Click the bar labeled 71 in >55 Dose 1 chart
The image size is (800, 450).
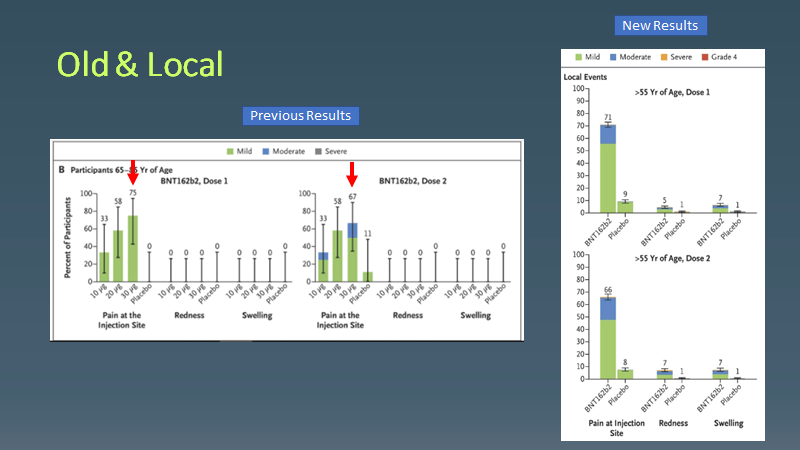608,168
